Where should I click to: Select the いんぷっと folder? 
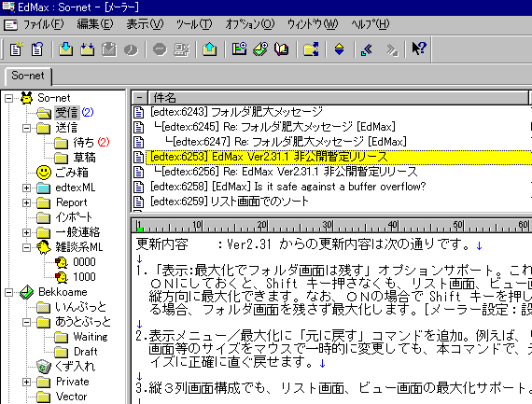point(81,307)
